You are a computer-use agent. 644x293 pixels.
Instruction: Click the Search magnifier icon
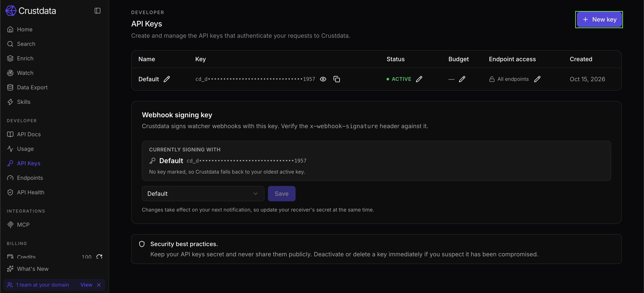10,44
